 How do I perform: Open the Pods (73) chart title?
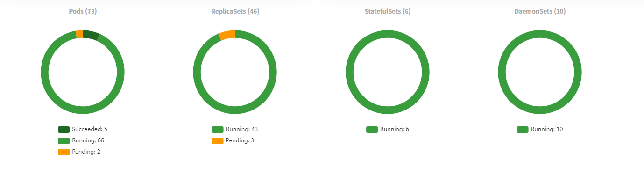pos(83,11)
